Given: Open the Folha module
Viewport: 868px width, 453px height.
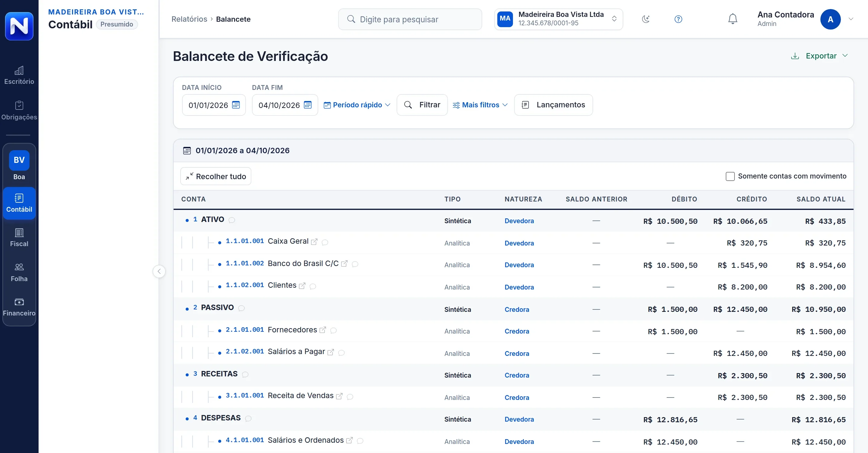Looking at the screenshot, I should tap(19, 273).
